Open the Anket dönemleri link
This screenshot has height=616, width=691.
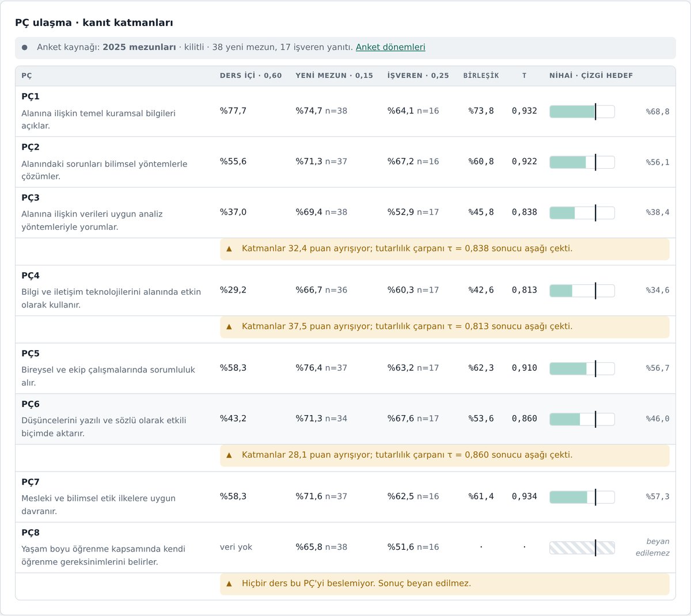point(390,47)
